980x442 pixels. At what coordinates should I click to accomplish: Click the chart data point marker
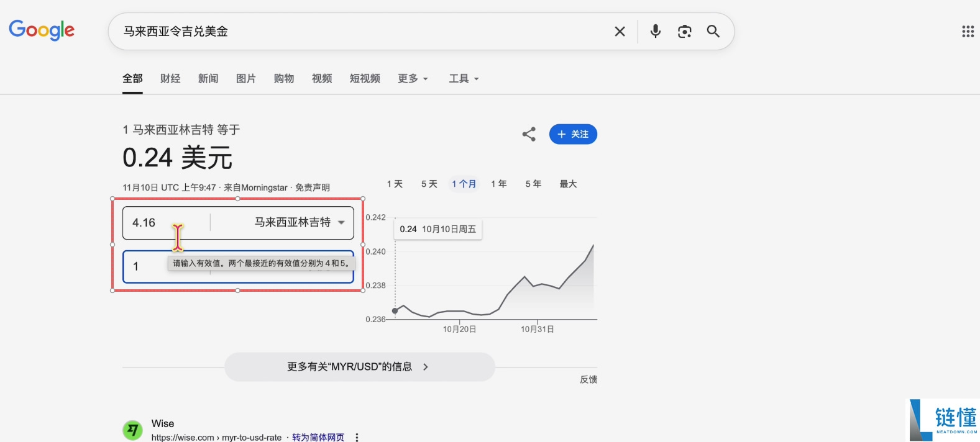pos(395,310)
